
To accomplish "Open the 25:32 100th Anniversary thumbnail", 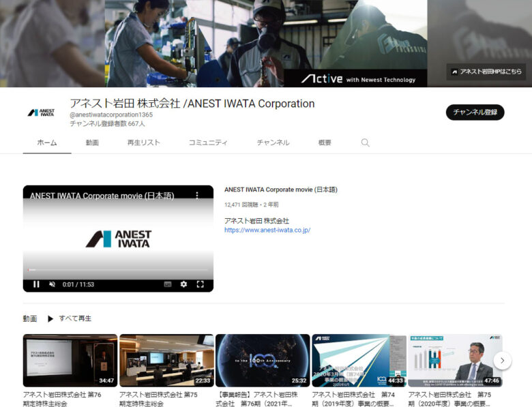I will point(263,361).
